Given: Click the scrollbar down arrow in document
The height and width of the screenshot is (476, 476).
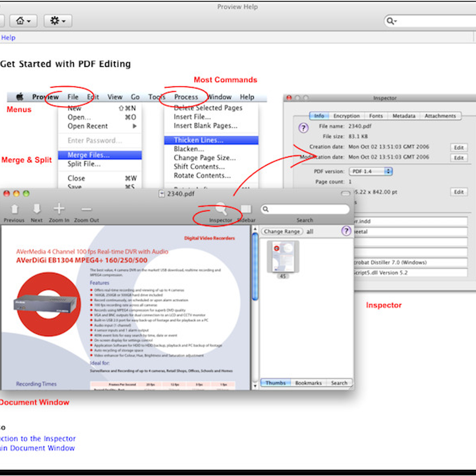Looking at the screenshot, I should click(255, 386).
